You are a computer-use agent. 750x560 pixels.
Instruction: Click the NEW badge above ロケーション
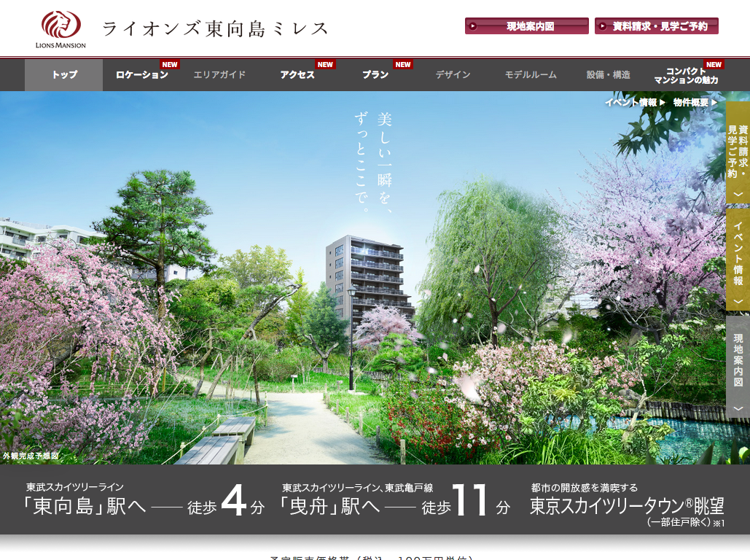170,64
